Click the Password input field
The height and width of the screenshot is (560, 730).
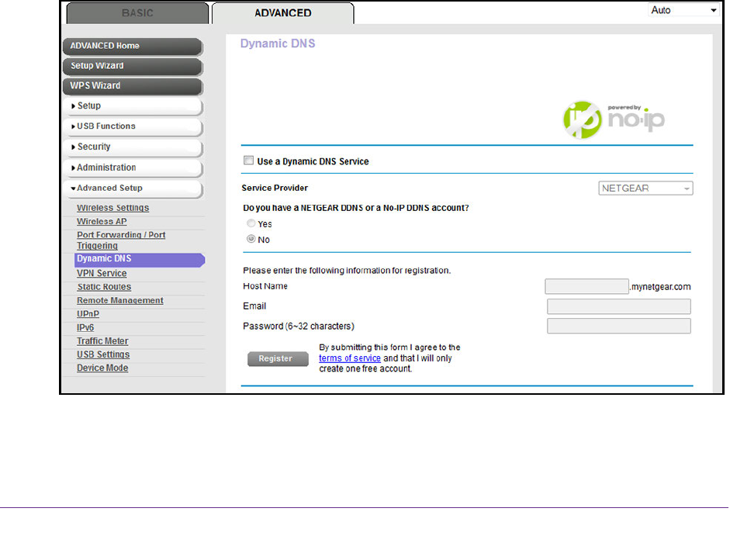click(619, 326)
